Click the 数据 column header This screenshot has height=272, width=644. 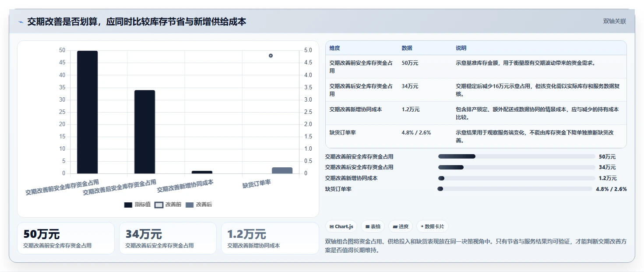[407, 48]
